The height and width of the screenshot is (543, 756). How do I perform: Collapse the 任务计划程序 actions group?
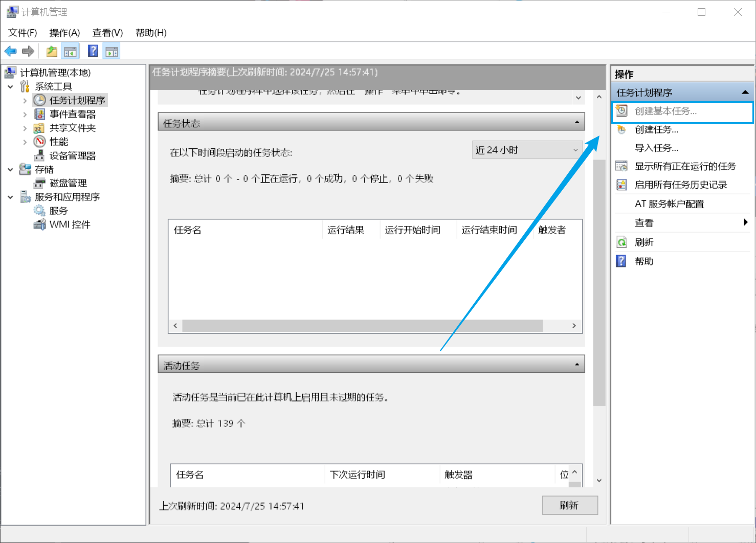[745, 93]
